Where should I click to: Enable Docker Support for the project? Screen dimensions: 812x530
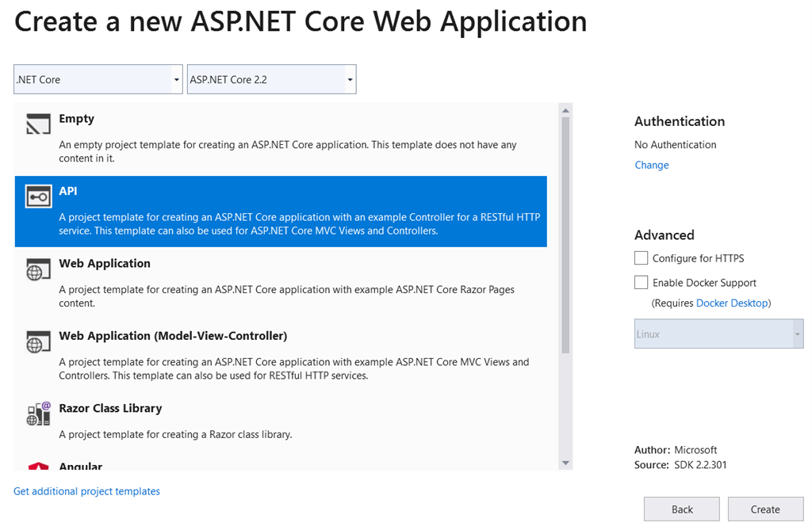(641, 282)
